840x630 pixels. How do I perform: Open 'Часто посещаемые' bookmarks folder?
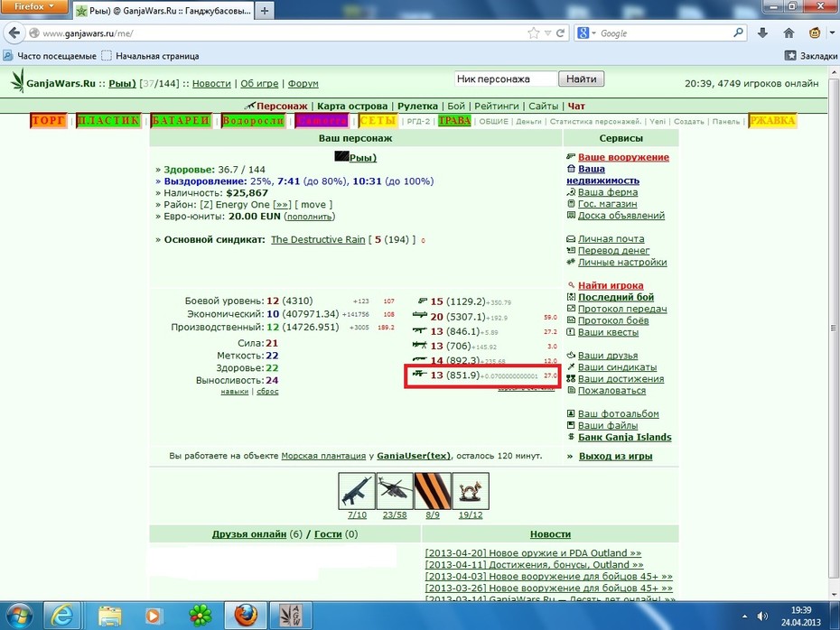(x=50, y=56)
